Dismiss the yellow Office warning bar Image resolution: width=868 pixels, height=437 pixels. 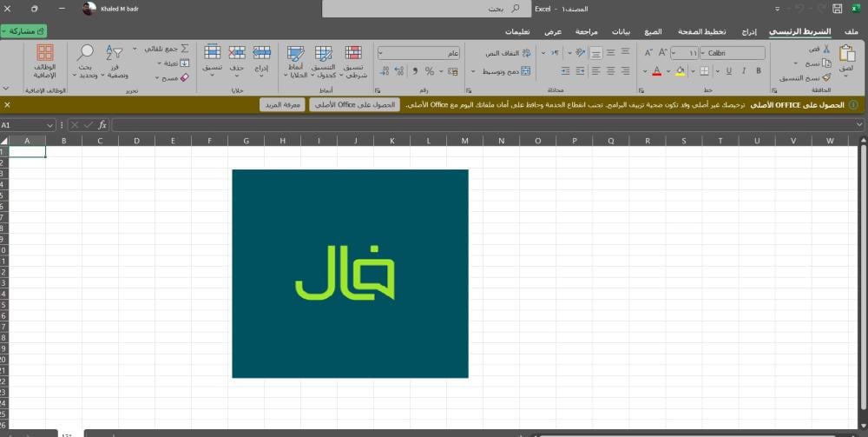7,104
